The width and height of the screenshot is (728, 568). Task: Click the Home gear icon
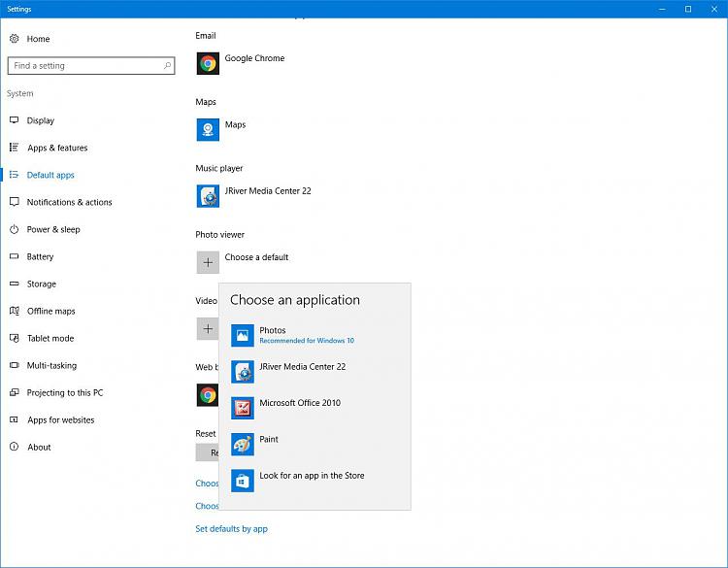15,39
